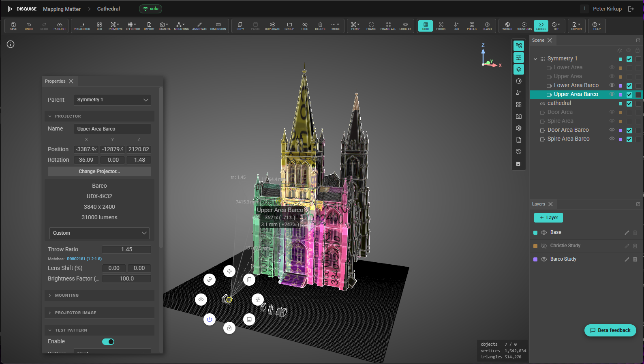644x364 pixels.
Task: Toggle checkbox for Symmetry 1
Action: [629, 59]
